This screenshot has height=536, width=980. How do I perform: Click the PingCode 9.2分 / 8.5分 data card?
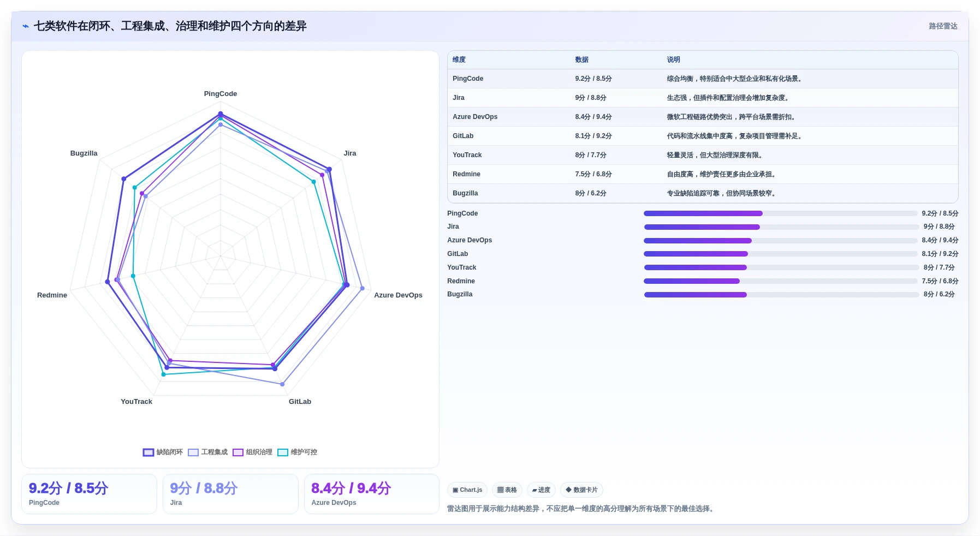pyautogui.click(x=89, y=494)
